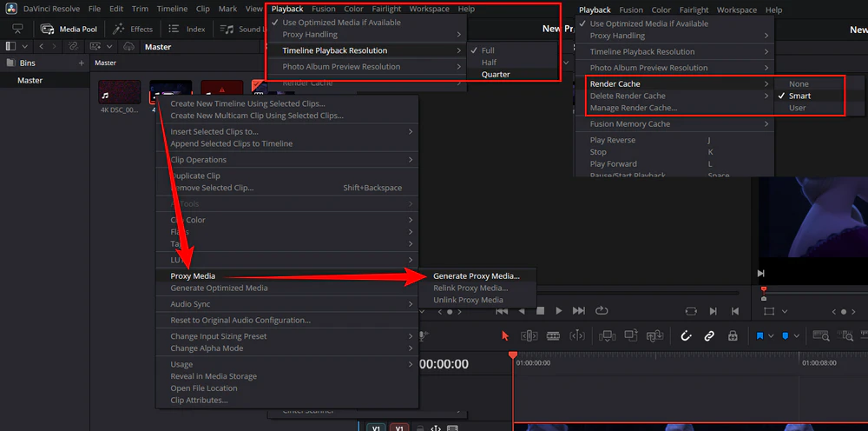Image resolution: width=868 pixels, height=431 pixels.
Task: Click the square stop transport button
Action: [541, 311]
